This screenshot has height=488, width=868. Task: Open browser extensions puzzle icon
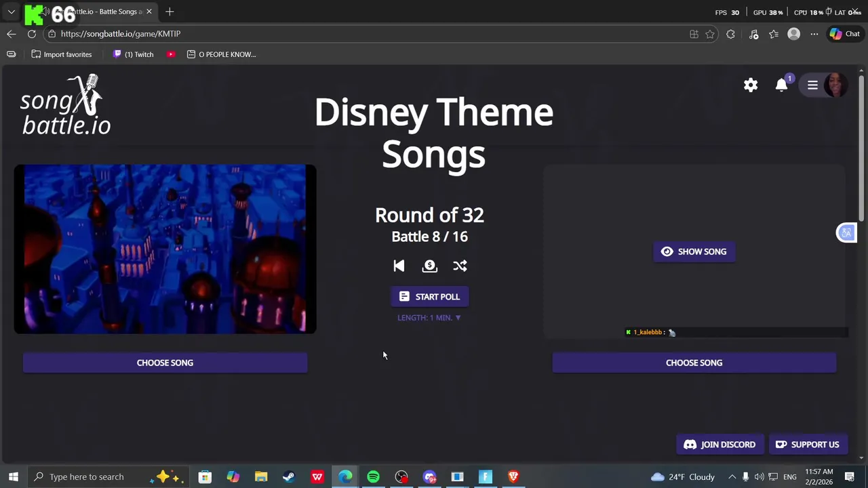click(730, 34)
